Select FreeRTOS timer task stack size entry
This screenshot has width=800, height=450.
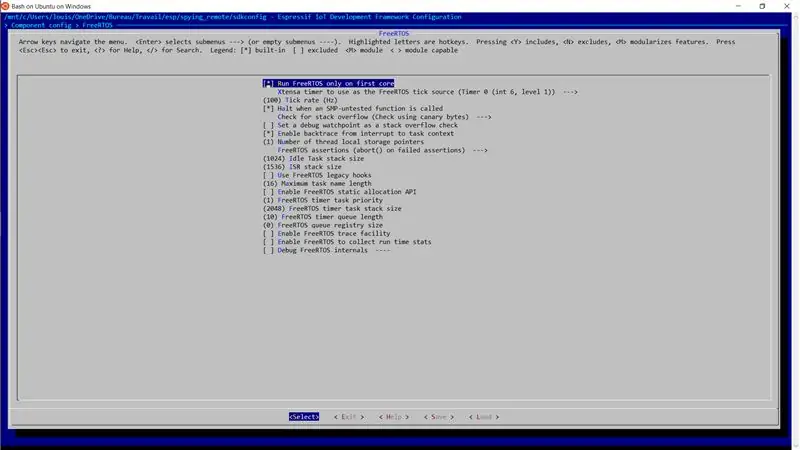(332, 208)
